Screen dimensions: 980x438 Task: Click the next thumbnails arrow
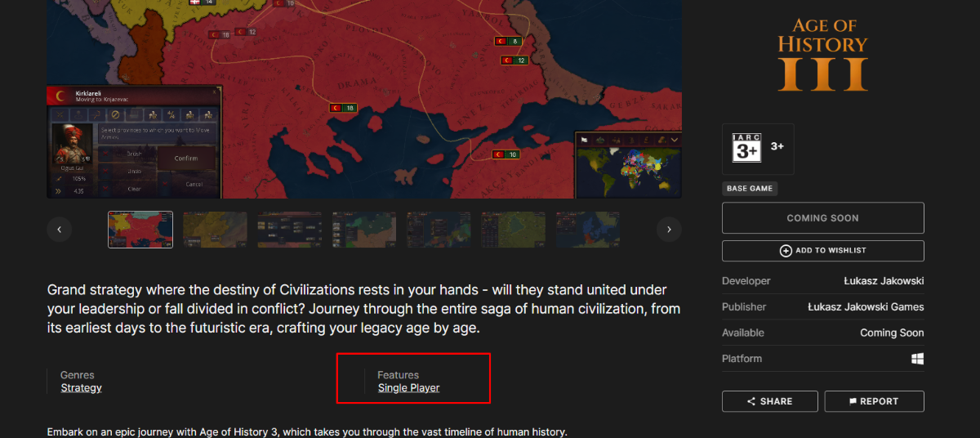pos(669,230)
